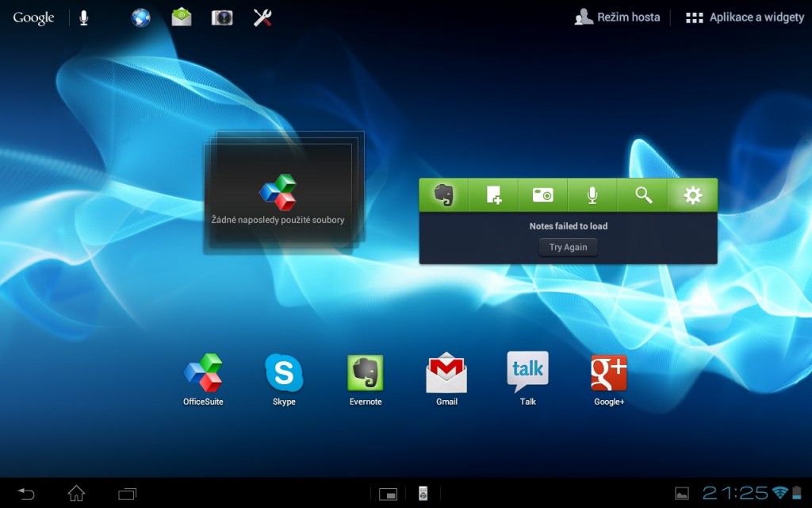Screen dimensions: 812x508
Task: Open the crossed tools settings shortcut
Action: coord(262,17)
